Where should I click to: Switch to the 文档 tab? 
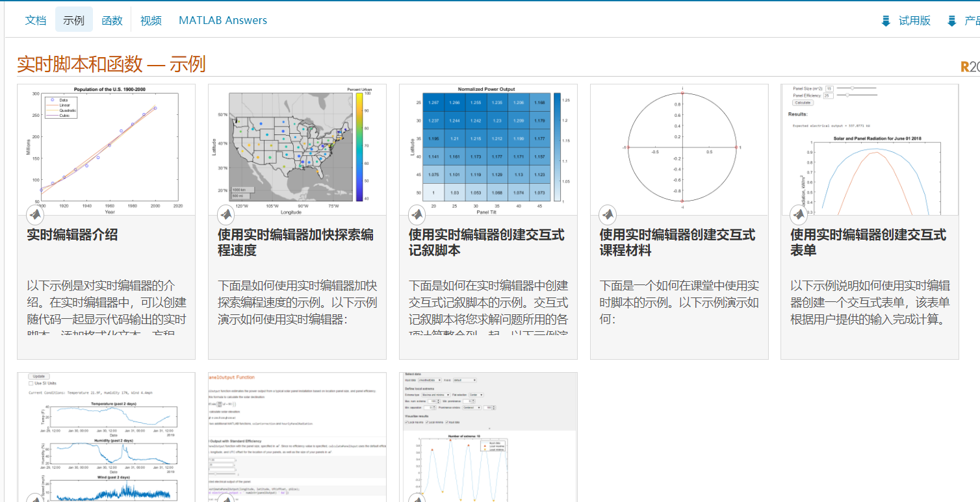[x=36, y=20]
